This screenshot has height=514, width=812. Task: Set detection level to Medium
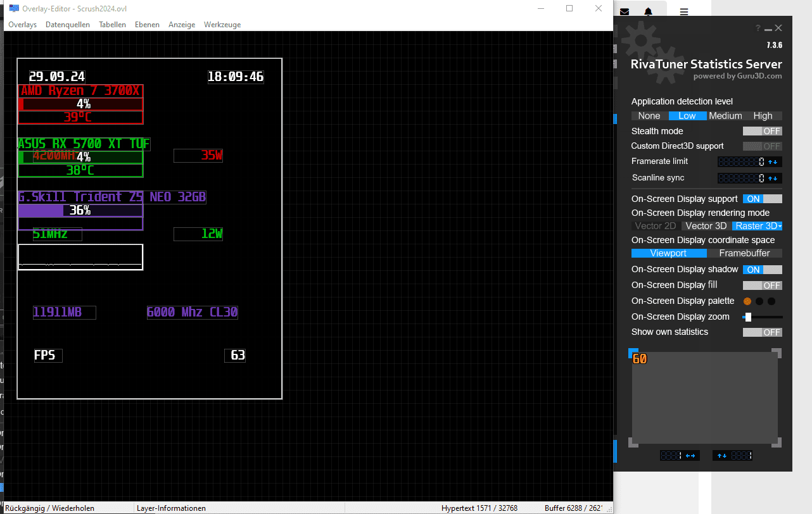(725, 116)
